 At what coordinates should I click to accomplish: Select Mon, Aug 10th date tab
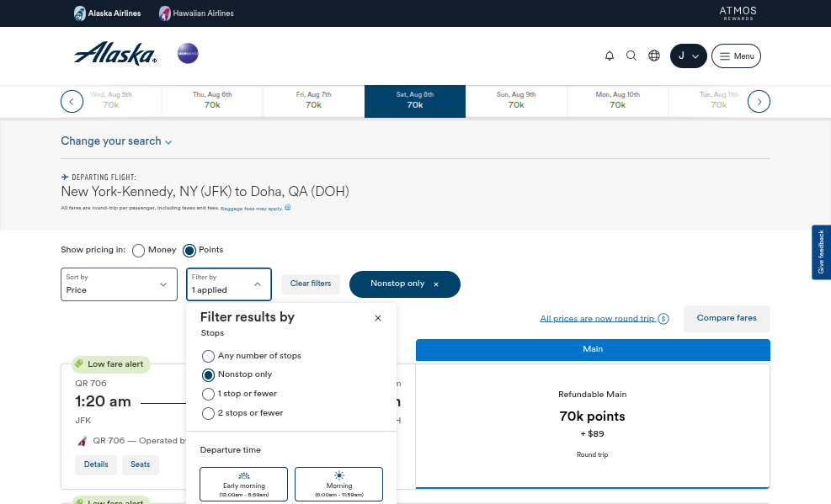coord(617,101)
